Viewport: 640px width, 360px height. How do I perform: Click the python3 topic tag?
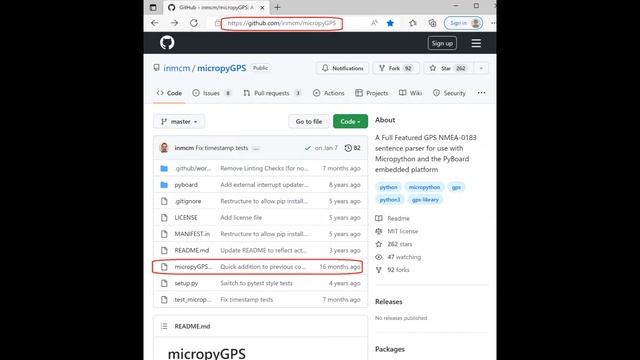(390, 200)
